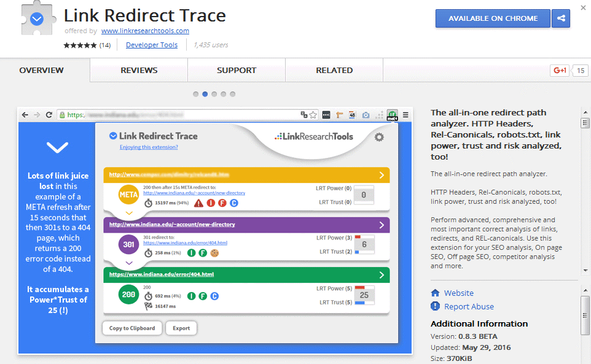Open the www.linkresearchtools.com link

[145, 31]
